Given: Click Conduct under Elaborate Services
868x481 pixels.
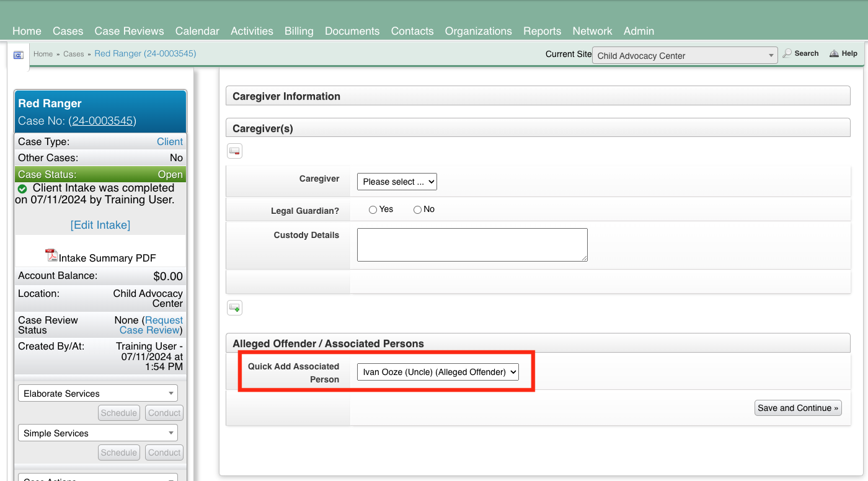Looking at the screenshot, I should pyautogui.click(x=164, y=413).
